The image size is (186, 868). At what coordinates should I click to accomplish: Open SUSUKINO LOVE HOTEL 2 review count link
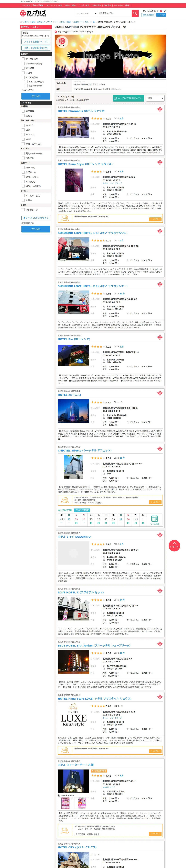click(x=122, y=294)
